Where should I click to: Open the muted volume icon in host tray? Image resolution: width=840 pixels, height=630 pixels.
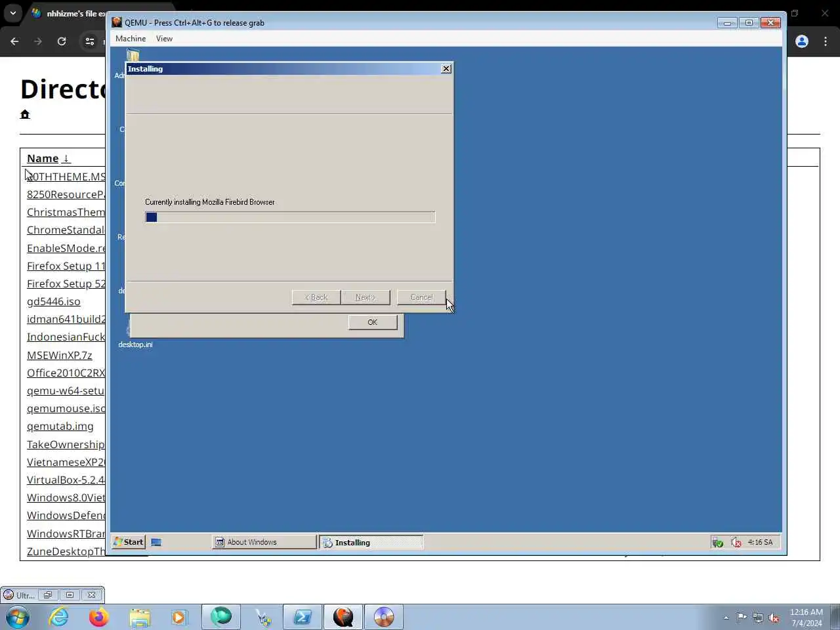(x=774, y=618)
